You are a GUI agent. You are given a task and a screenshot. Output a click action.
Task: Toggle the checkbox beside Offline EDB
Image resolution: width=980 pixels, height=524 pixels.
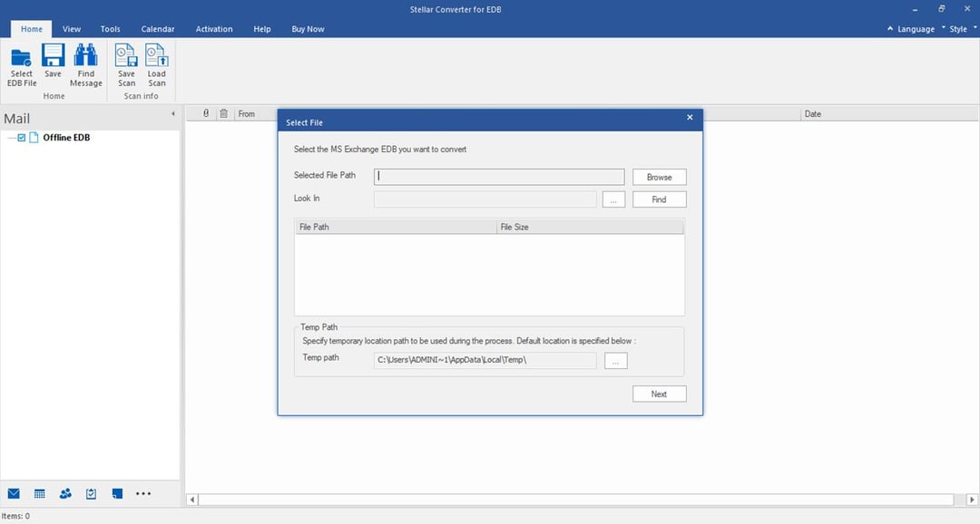[x=21, y=138]
